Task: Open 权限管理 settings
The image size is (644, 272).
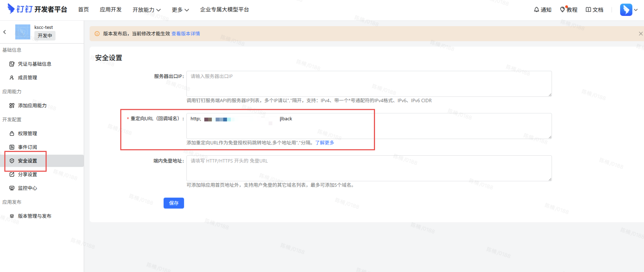Action: point(27,134)
